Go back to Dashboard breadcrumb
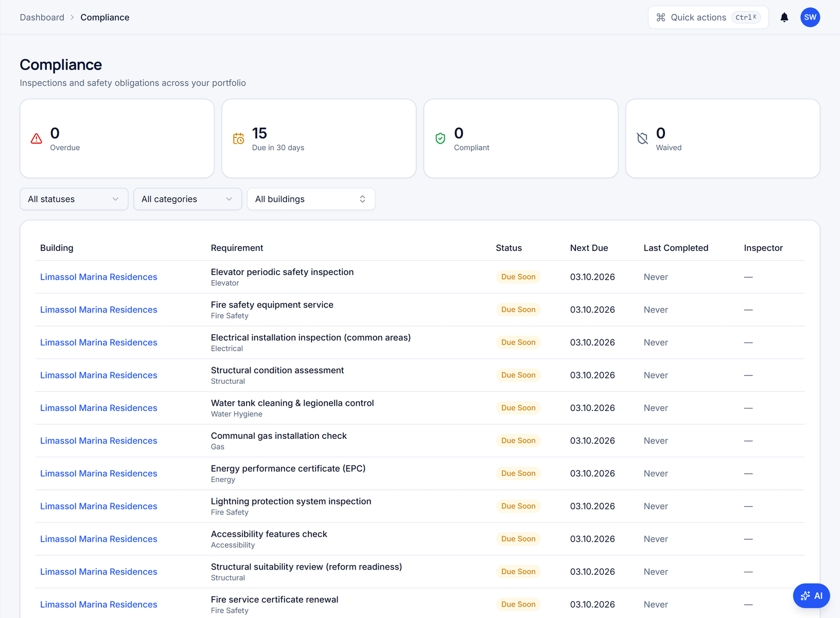This screenshot has height=618, width=840. coord(42,18)
